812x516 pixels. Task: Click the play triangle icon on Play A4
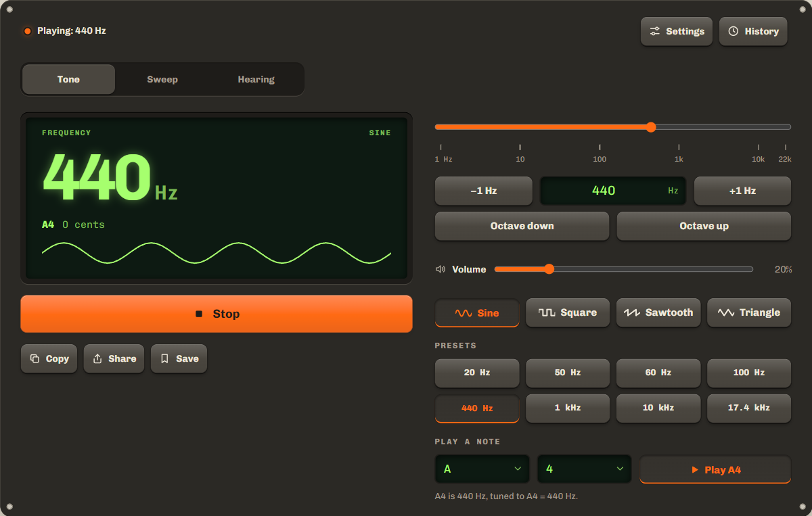[x=695, y=470]
